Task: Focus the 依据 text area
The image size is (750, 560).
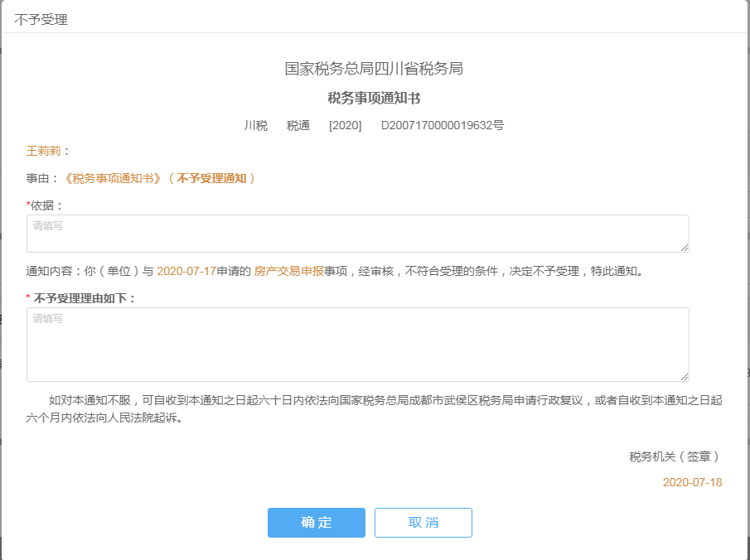Action: point(358,234)
